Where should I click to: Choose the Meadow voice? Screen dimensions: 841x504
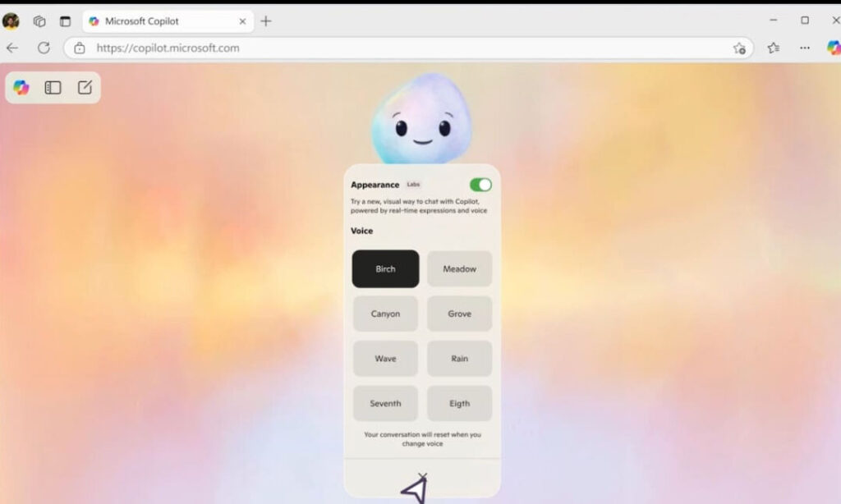click(x=459, y=269)
